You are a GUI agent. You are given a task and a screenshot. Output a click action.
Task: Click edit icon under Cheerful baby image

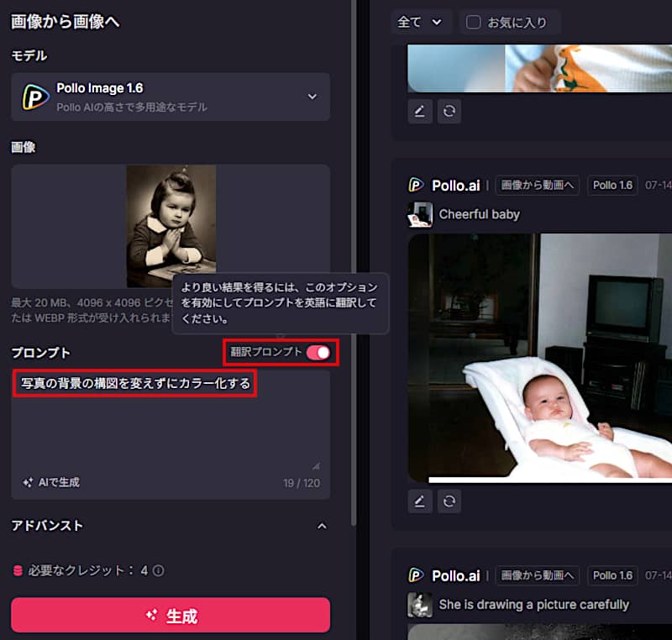(420, 501)
